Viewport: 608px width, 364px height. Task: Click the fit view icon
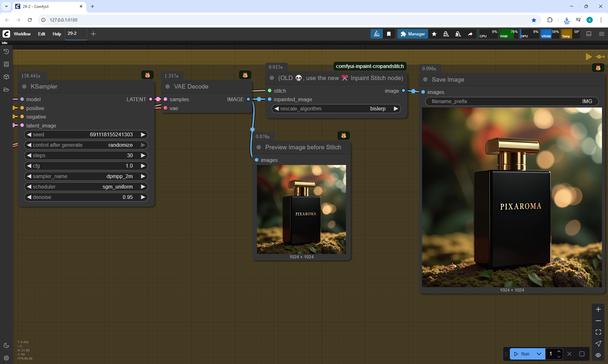pos(598,332)
